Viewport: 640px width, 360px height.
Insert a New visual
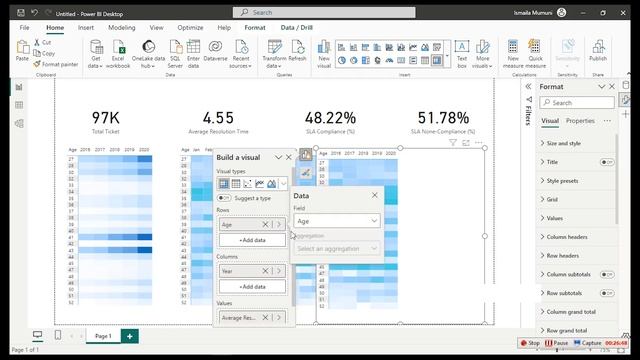coord(324,54)
